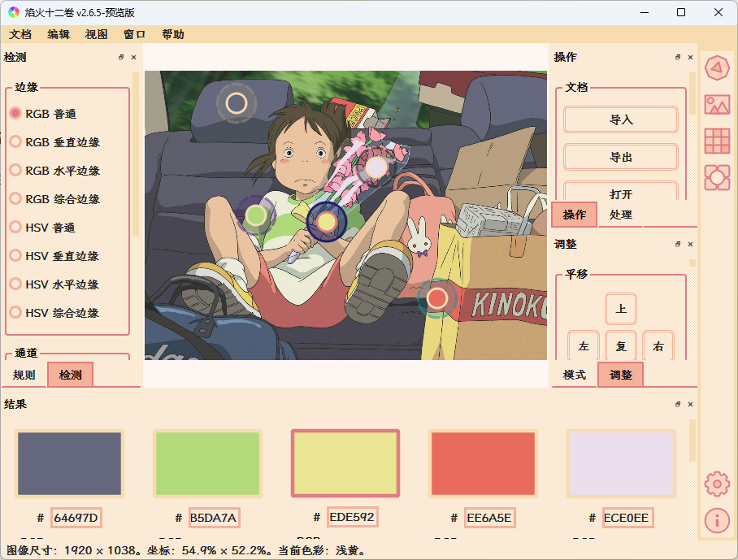Screen dimensions: 738x560
Task: Select HSV 垂直边缘 option
Action: pos(54,255)
